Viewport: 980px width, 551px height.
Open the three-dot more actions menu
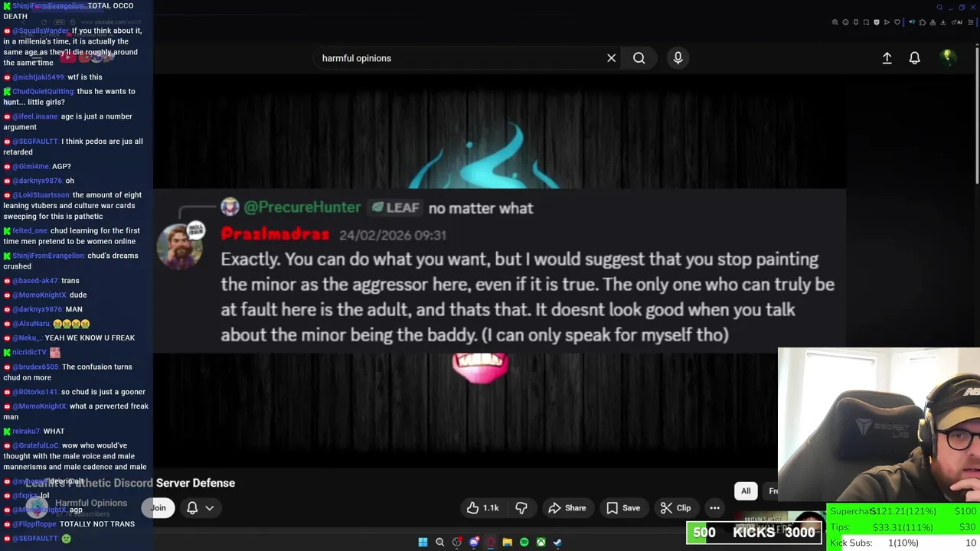point(714,508)
